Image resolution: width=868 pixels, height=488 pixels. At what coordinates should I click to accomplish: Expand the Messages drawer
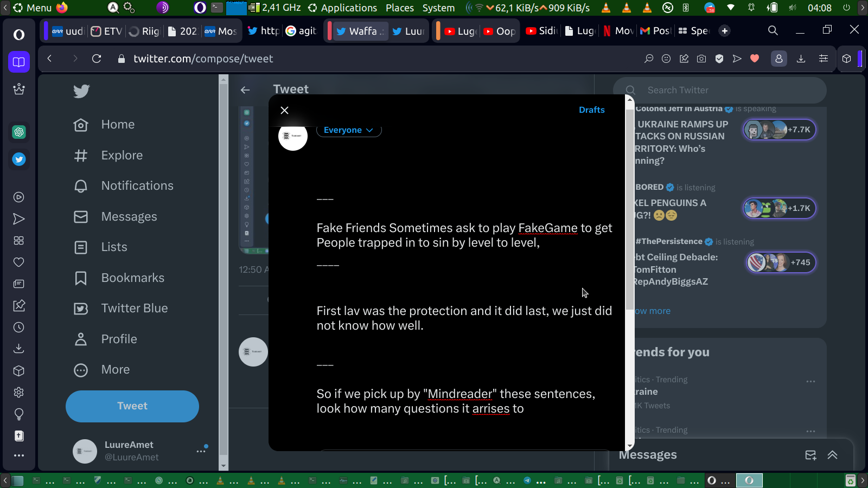(x=832, y=455)
